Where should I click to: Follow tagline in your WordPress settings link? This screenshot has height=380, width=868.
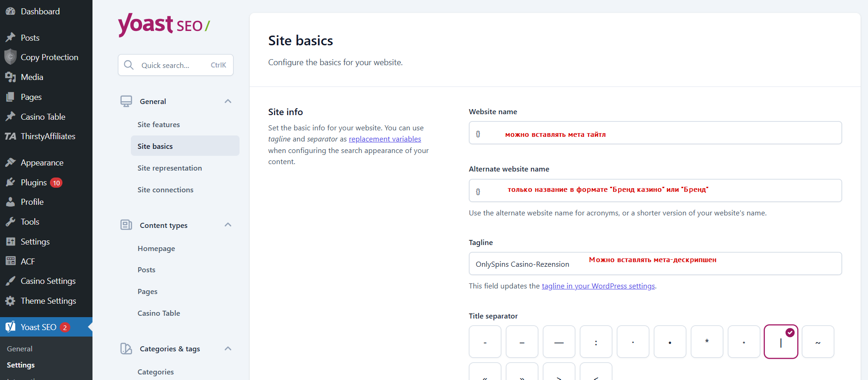tap(598, 286)
